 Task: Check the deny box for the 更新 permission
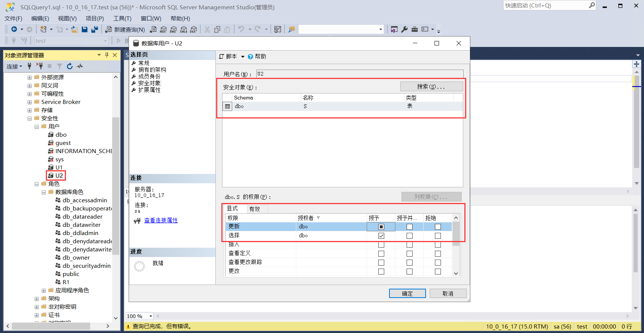[x=438, y=227]
